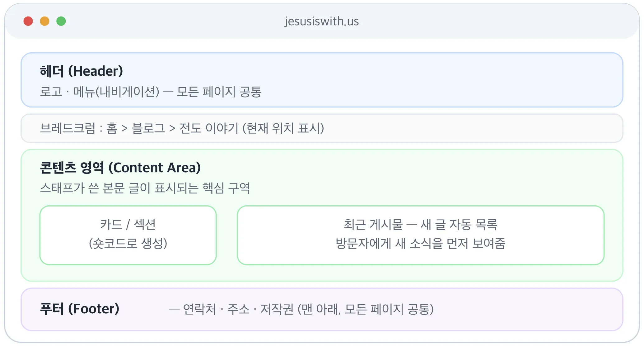The height and width of the screenshot is (347, 644).
Task: Click the 로고 · 메뉴(내비게이션) description line
Action: [151, 92]
